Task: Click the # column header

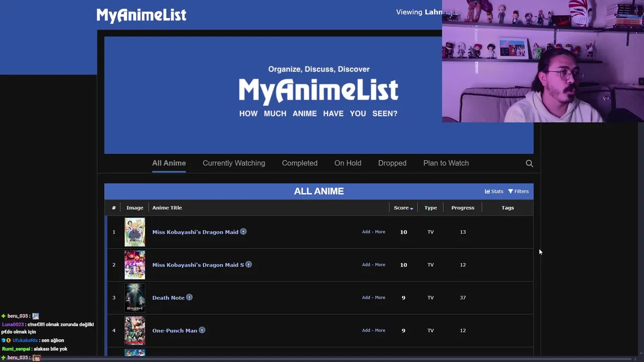Action: click(x=114, y=208)
